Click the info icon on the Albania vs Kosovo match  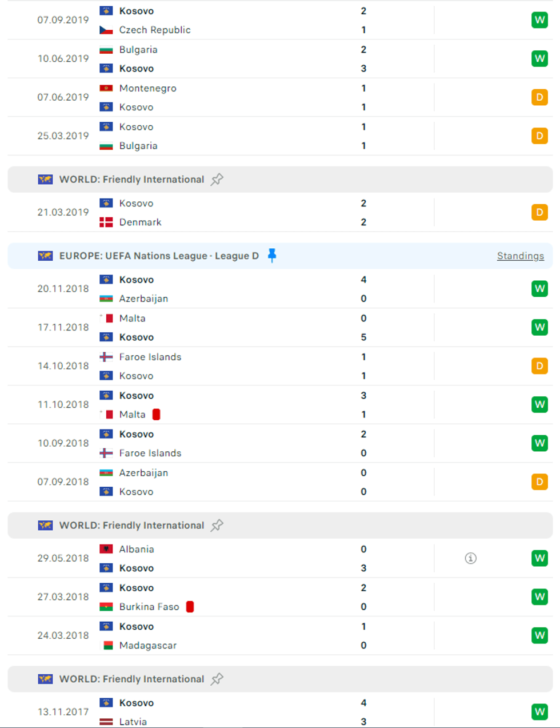[470, 558]
